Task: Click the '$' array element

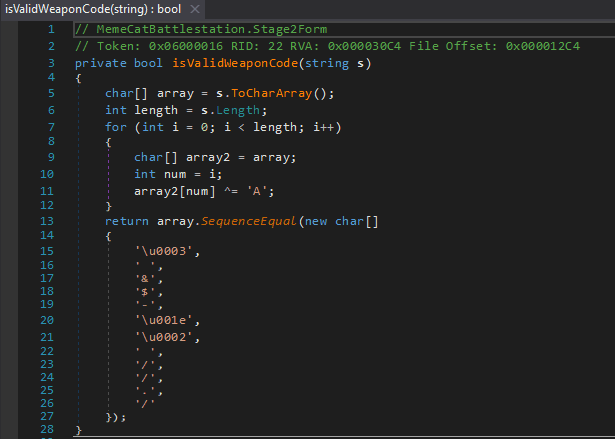Action: click(146, 291)
